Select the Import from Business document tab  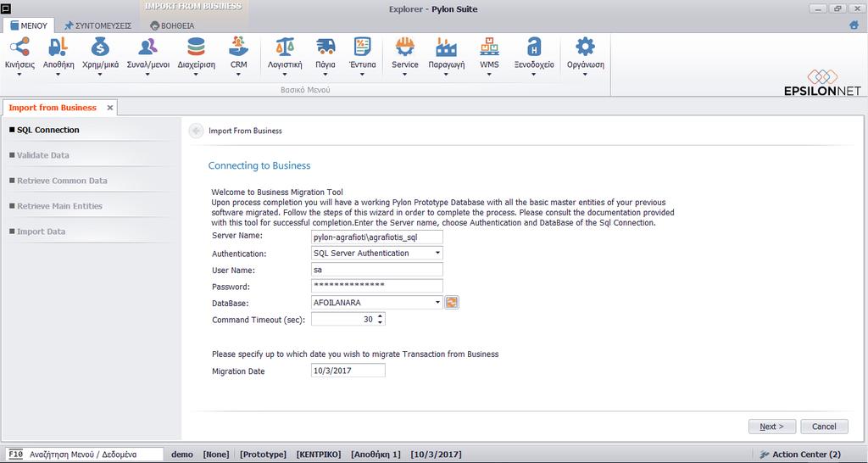coord(53,108)
